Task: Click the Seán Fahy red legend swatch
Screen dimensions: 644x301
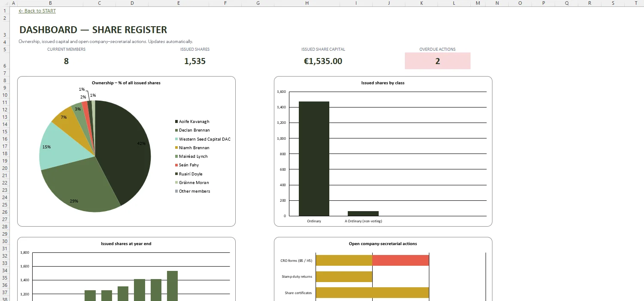Action: [x=176, y=165]
